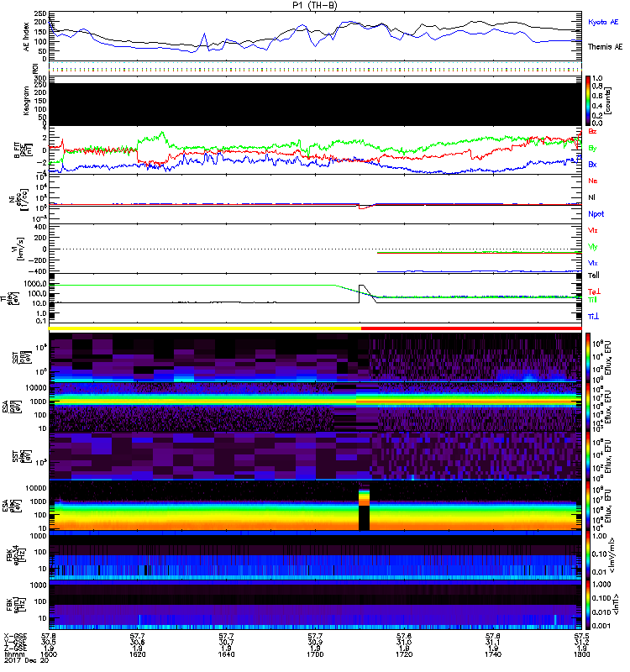Screen dimensions: 630x672
Task: Select the '<|nT|>' colorbar label
Action: click(615, 605)
